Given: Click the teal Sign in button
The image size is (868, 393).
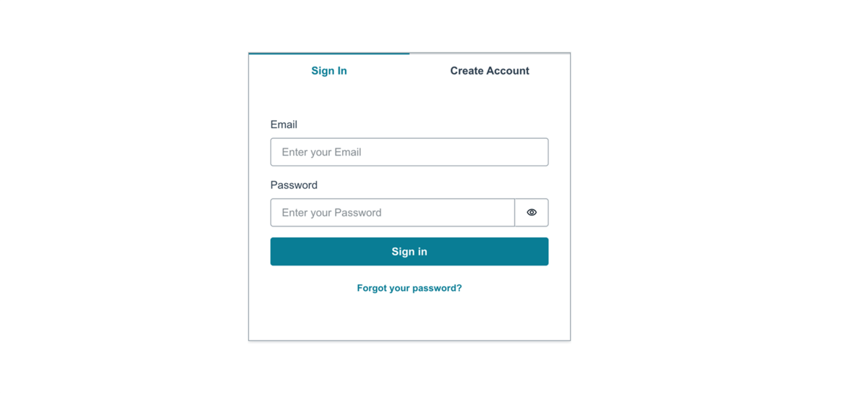Looking at the screenshot, I should pyautogui.click(x=409, y=252).
